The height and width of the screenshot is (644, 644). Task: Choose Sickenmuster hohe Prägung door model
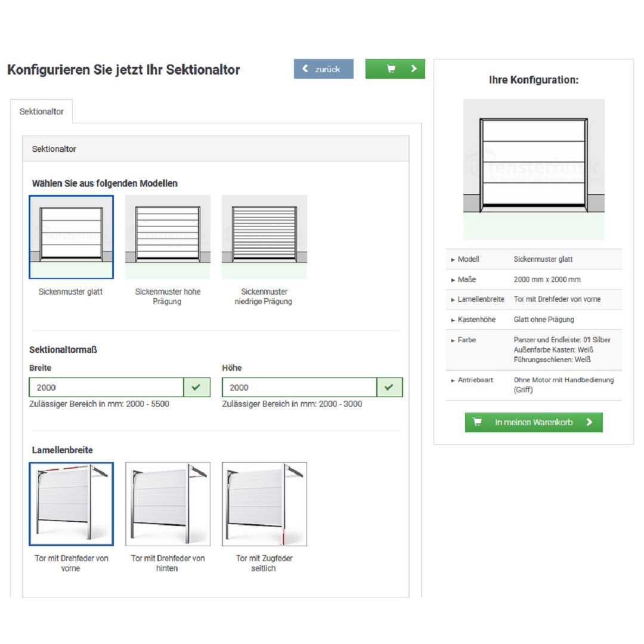pos(168,237)
